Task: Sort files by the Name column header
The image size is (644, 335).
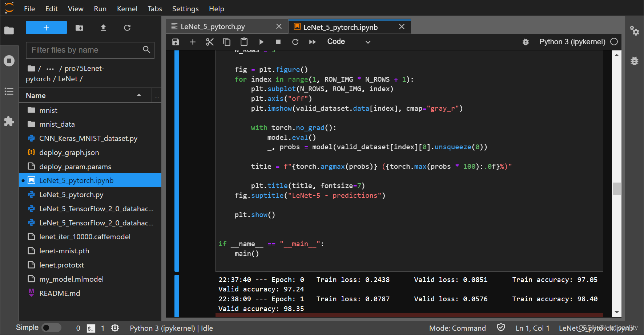Action: (84, 95)
